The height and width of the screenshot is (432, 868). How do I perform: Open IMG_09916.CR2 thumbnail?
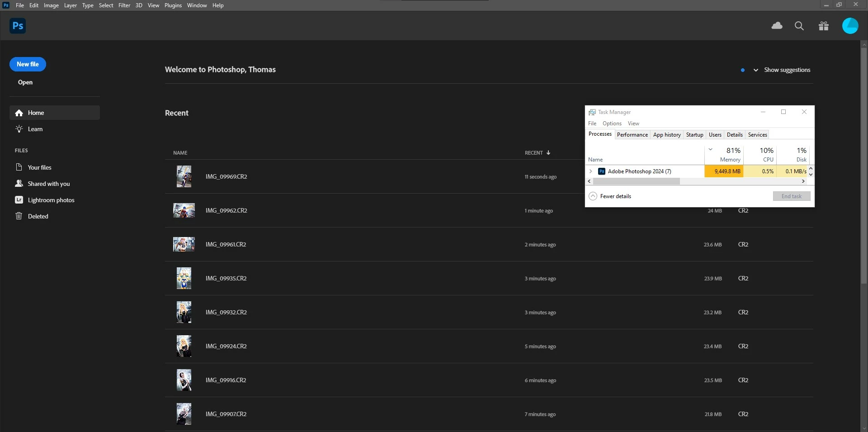pos(184,380)
